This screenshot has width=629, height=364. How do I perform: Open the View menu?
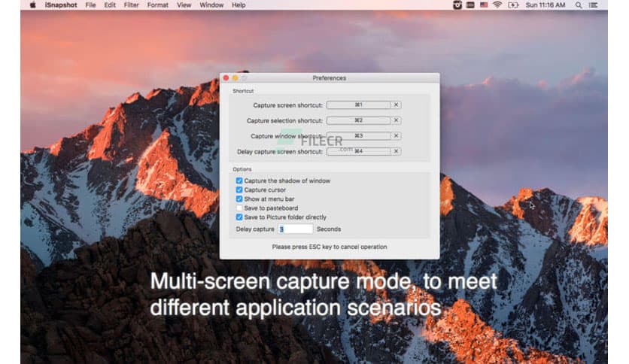[184, 5]
